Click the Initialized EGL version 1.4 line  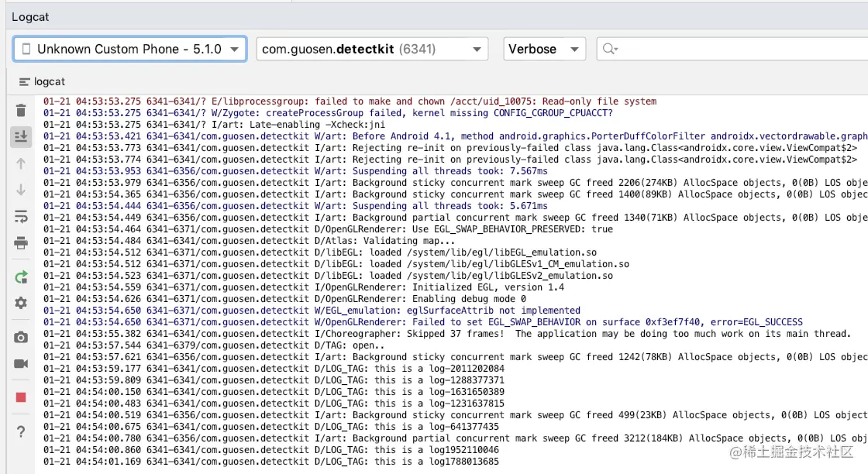(x=304, y=287)
